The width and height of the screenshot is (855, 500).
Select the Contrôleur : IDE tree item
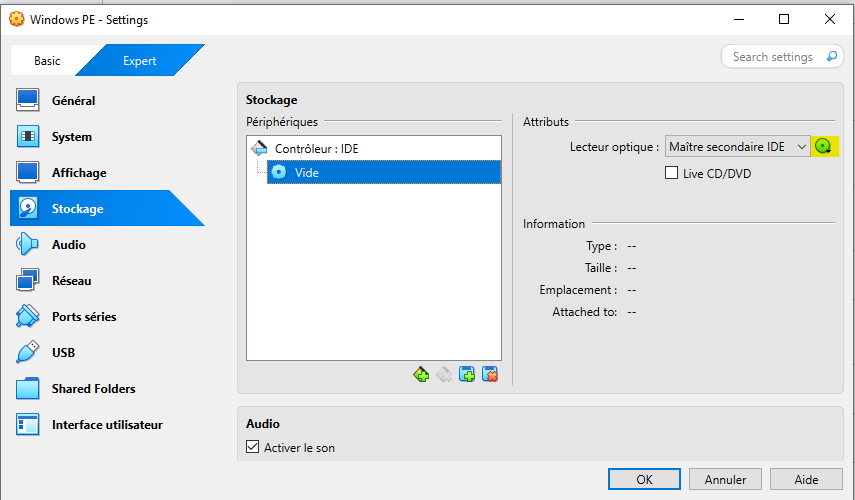click(x=316, y=149)
